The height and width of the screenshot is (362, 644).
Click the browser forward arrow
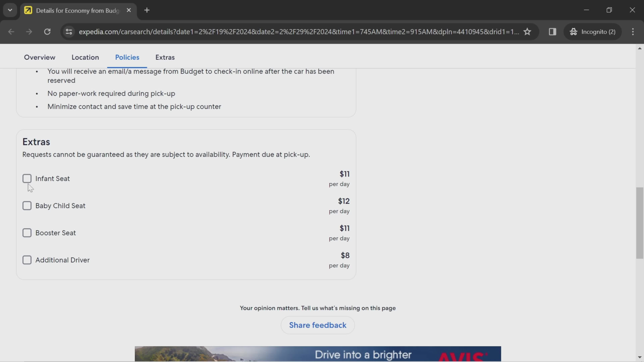(x=29, y=31)
